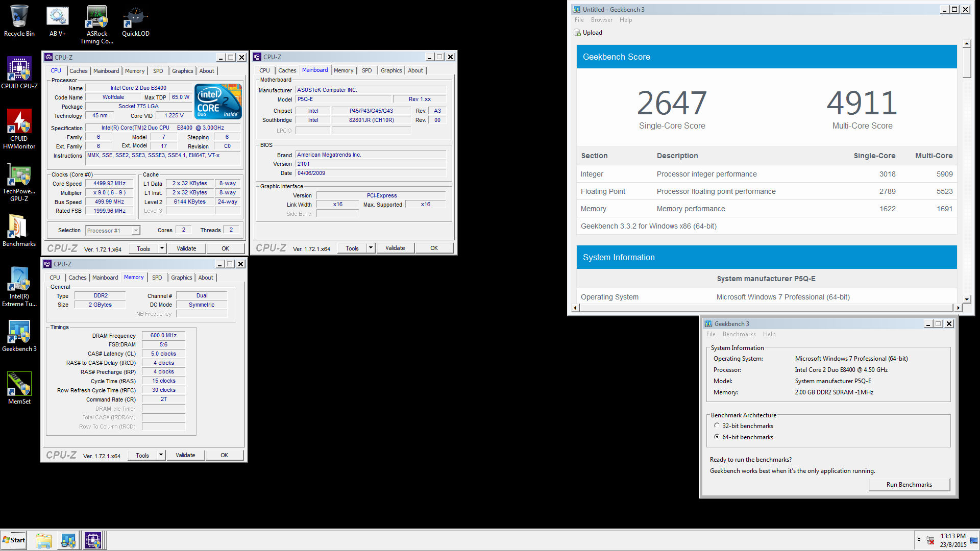Open the Geekbench 3 desktop icon
980x551 pixels.
[19, 336]
